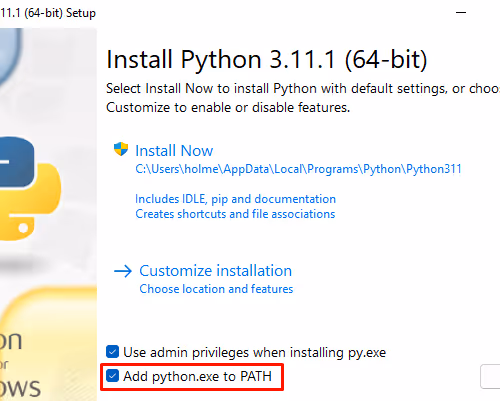Minimize the Python Setup window
This screenshot has height=401, width=500.
tap(461, 13)
